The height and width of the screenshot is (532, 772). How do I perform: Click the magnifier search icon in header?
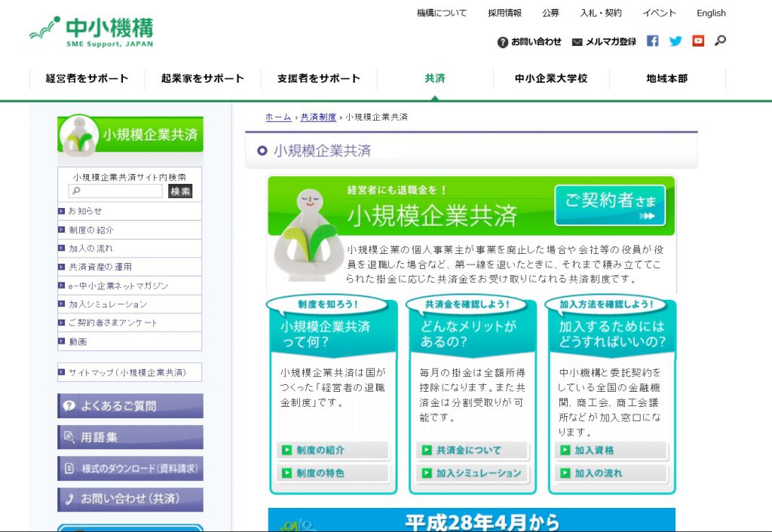point(720,41)
